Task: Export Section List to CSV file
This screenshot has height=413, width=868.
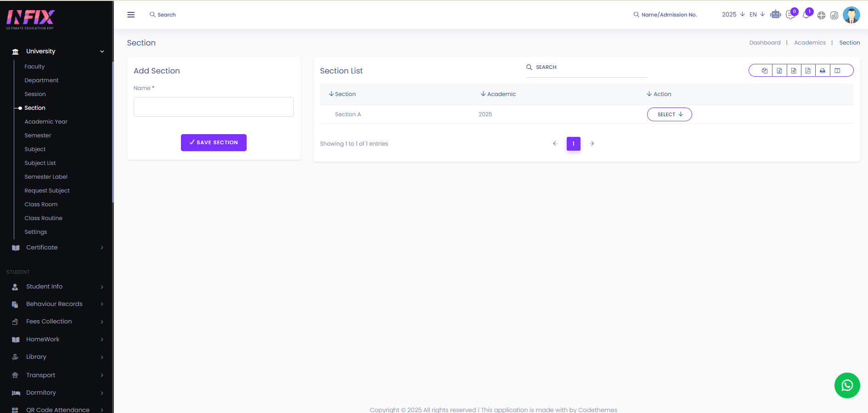Action: pyautogui.click(x=794, y=70)
